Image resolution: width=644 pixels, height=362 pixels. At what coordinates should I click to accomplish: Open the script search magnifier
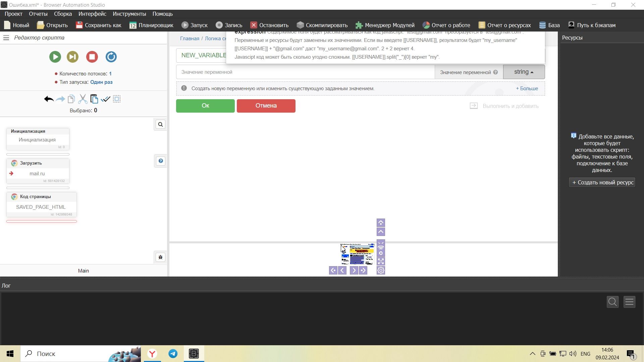click(160, 125)
